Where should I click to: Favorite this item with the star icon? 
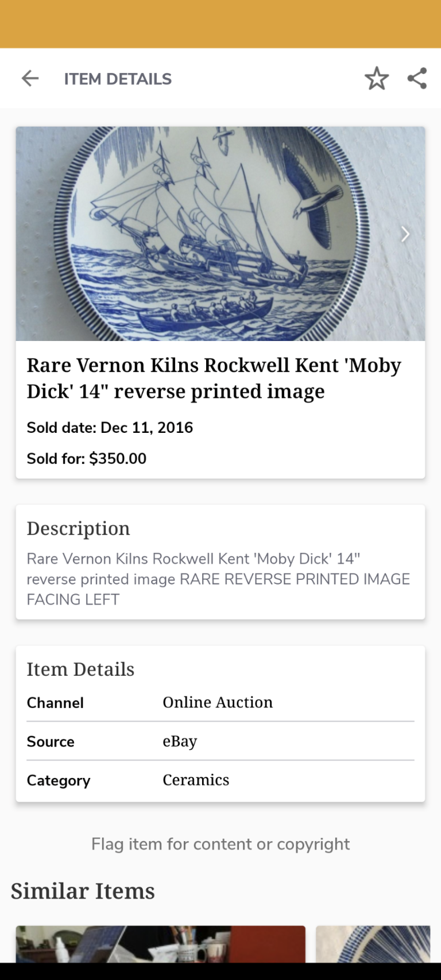click(377, 79)
